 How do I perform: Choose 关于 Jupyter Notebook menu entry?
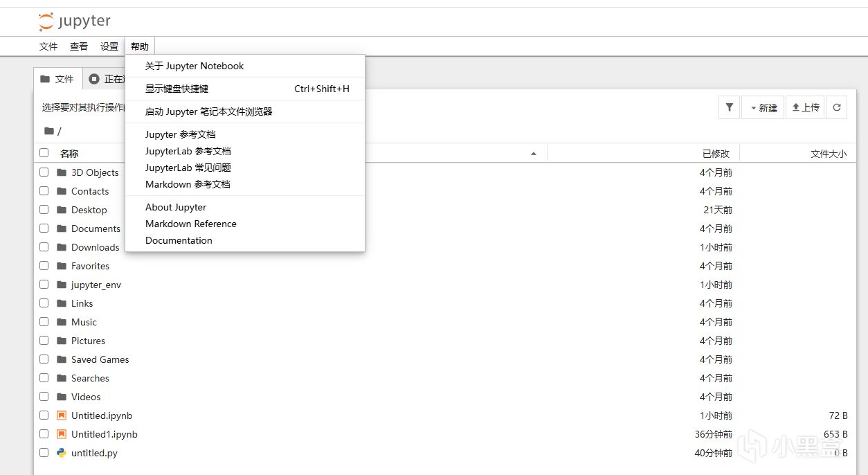245,66
